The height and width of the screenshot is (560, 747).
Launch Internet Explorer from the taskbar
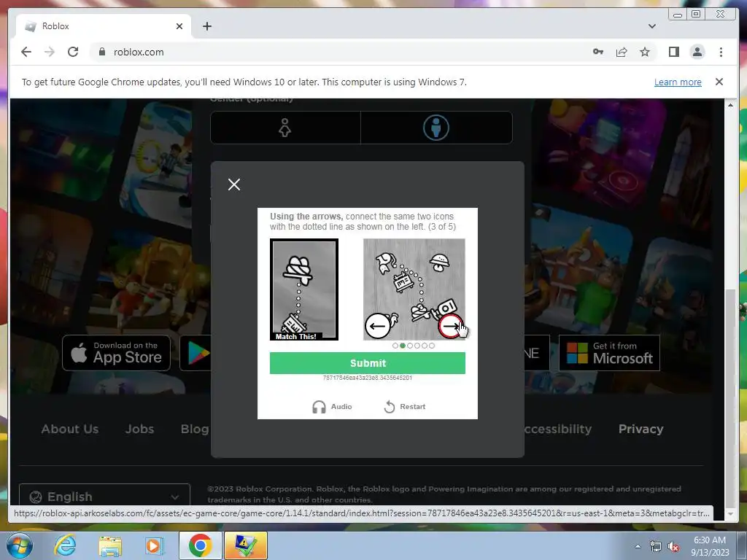point(65,545)
